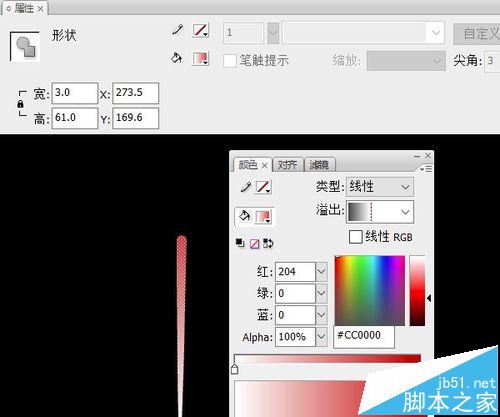This screenshot has width=500, height=417.
Task: Switch to the 对齐 align tab
Action: 287,165
